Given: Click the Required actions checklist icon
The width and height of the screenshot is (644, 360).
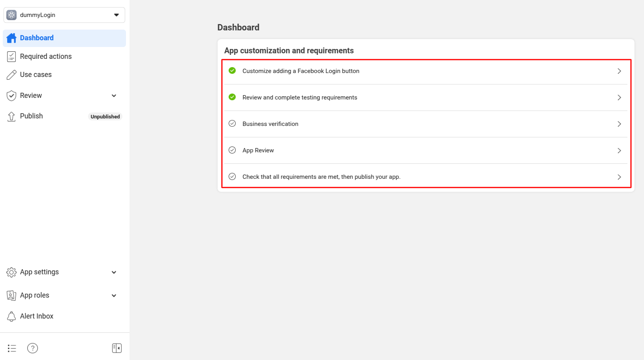Looking at the screenshot, I should [x=11, y=56].
